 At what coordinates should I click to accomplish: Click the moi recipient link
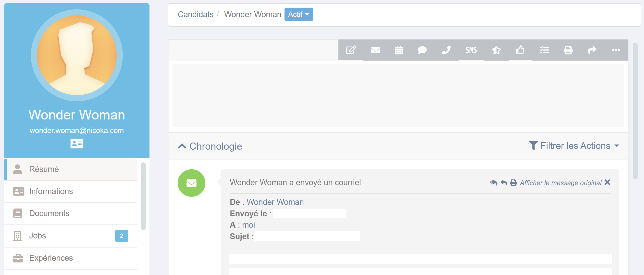[248, 225]
